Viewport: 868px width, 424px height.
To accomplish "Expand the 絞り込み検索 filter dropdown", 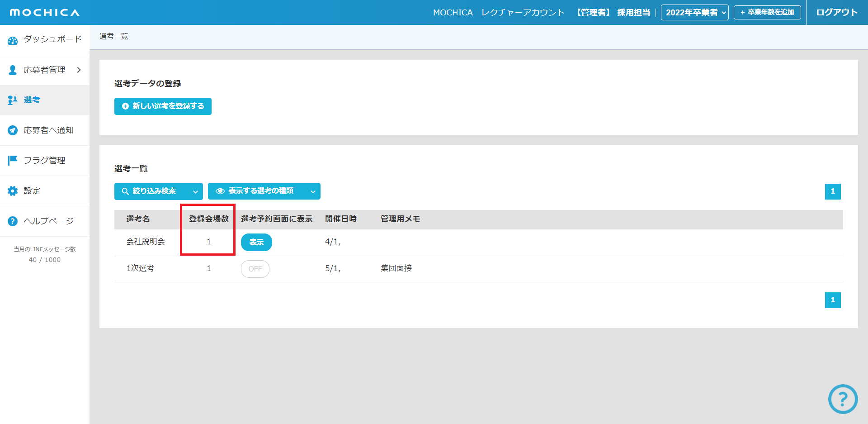I will click(158, 191).
